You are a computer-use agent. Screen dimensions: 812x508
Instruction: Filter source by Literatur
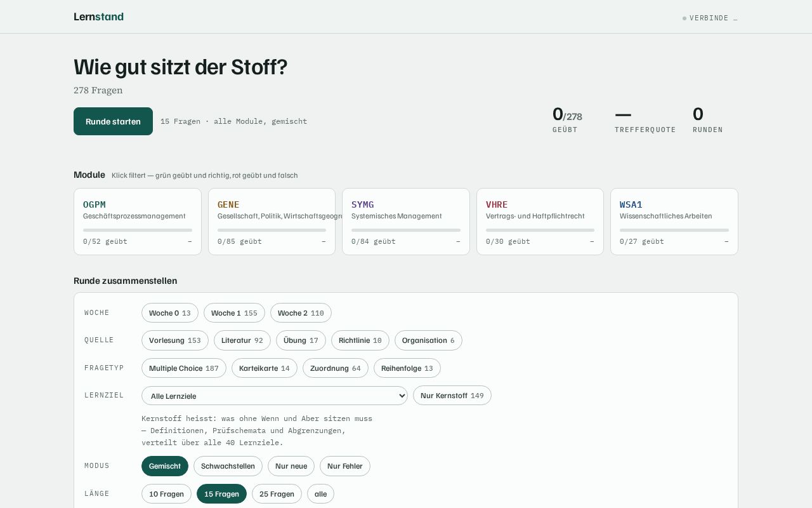coord(242,340)
